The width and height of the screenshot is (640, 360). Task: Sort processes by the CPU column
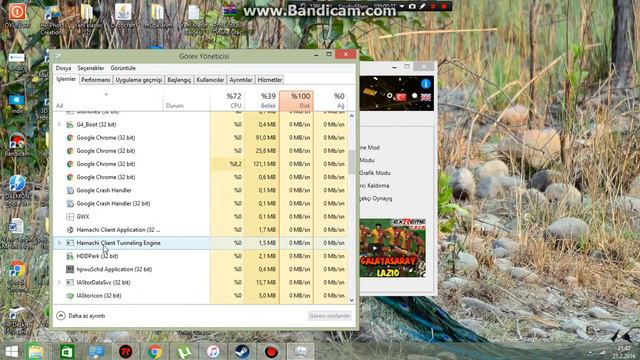coord(227,100)
